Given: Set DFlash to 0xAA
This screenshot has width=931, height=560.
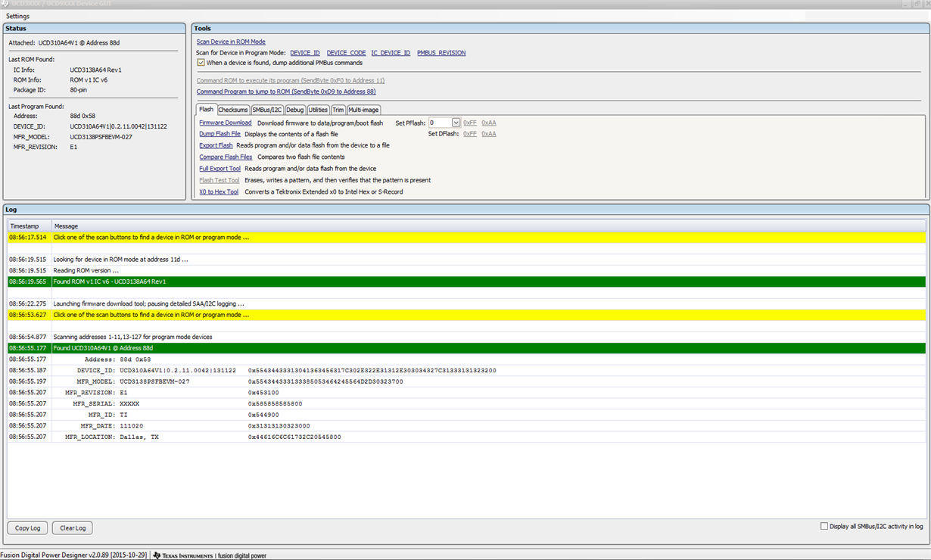Looking at the screenshot, I should [x=489, y=134].
